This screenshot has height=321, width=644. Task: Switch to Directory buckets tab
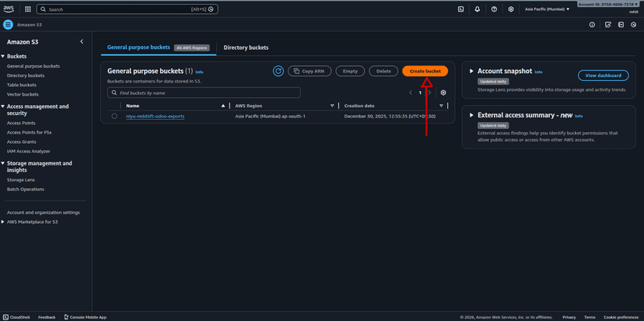pos(246,47)
